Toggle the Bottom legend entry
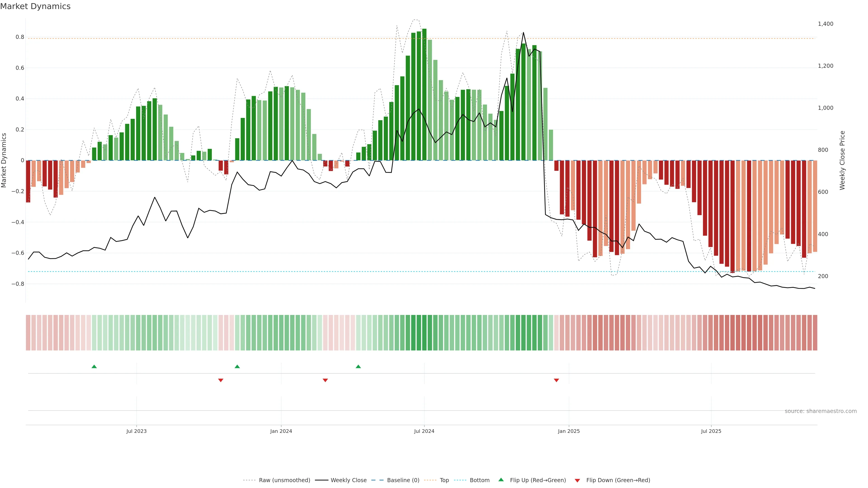The width and height of the screenshot is (868, 488). coord(479,480)
